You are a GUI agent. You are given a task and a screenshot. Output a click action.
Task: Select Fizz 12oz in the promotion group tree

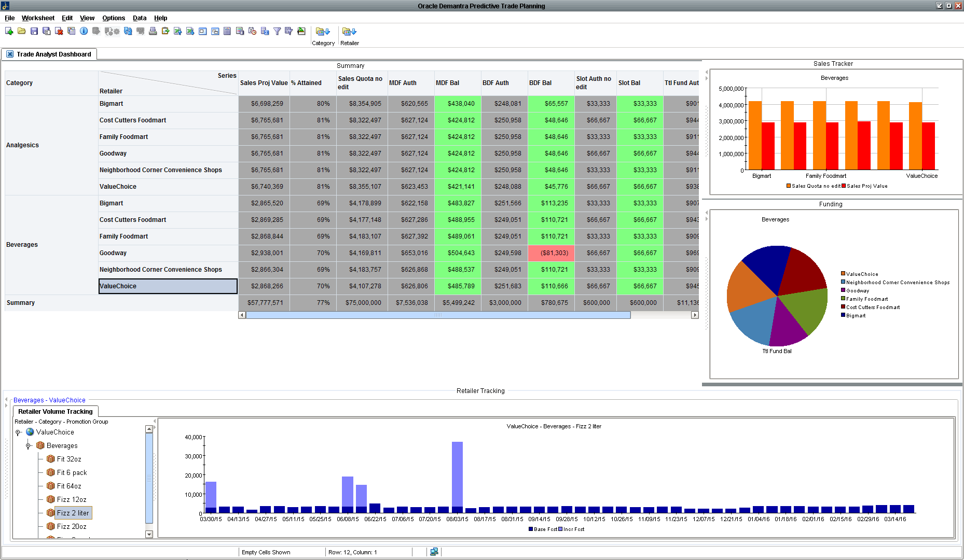click(71, 499)
